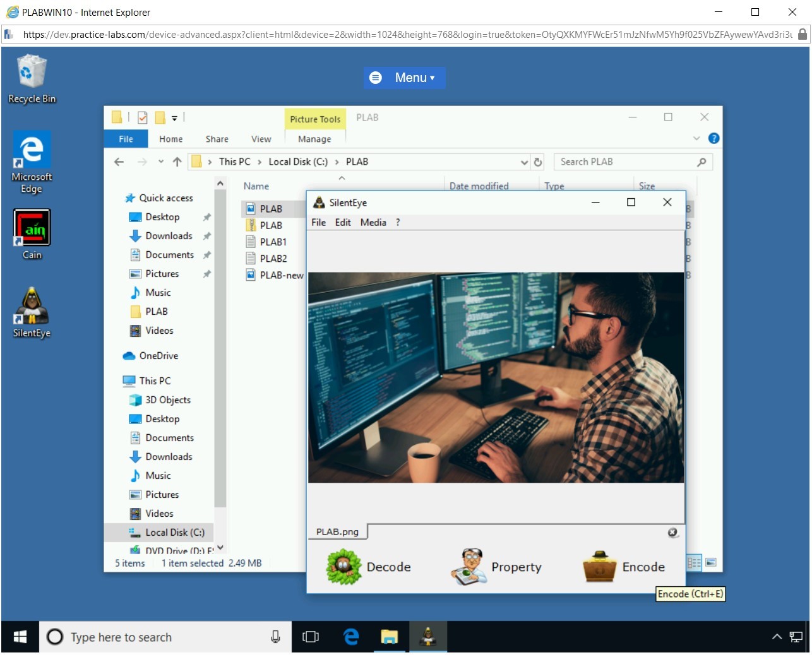The width and height of the screenshot is (812, 655).
Task: Open the Property inspector icon
Action: (469, 567)
